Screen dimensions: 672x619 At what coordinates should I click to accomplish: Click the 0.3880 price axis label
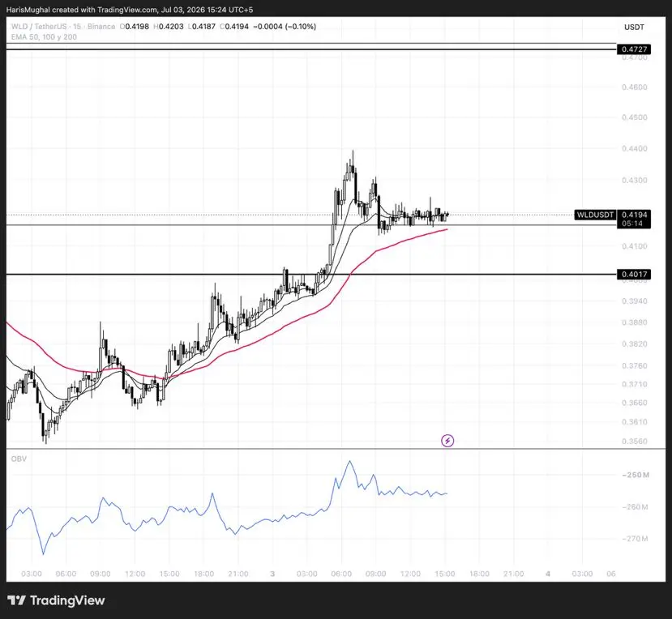(634, 322)
